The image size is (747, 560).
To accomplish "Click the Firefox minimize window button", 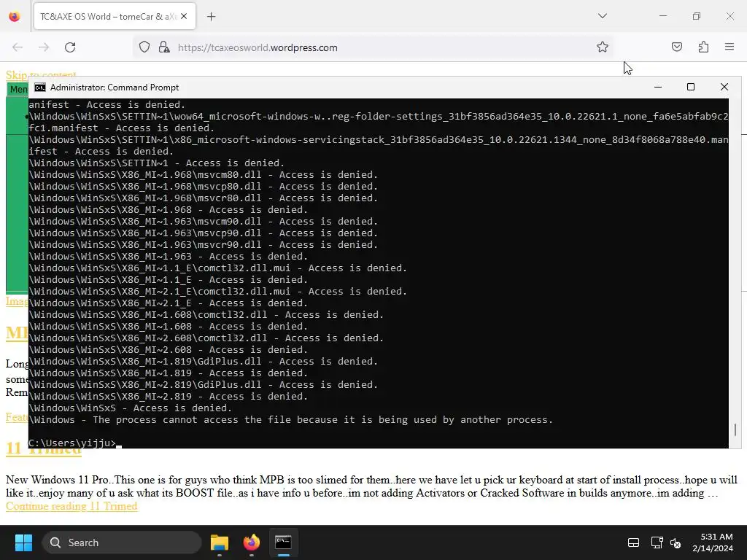I will pyautogui.click(x=662, y=16).
